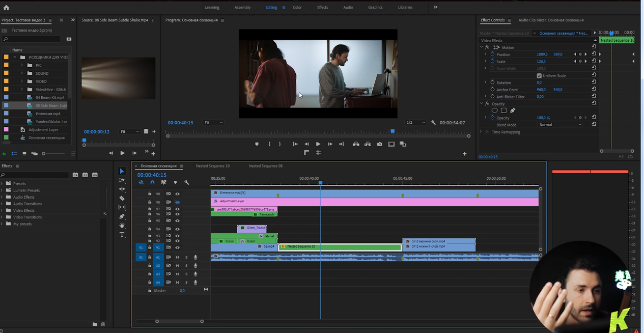The height and width of the screenshot is (333, 644).
Task: Select the Type tool
Action: [122, 235]
